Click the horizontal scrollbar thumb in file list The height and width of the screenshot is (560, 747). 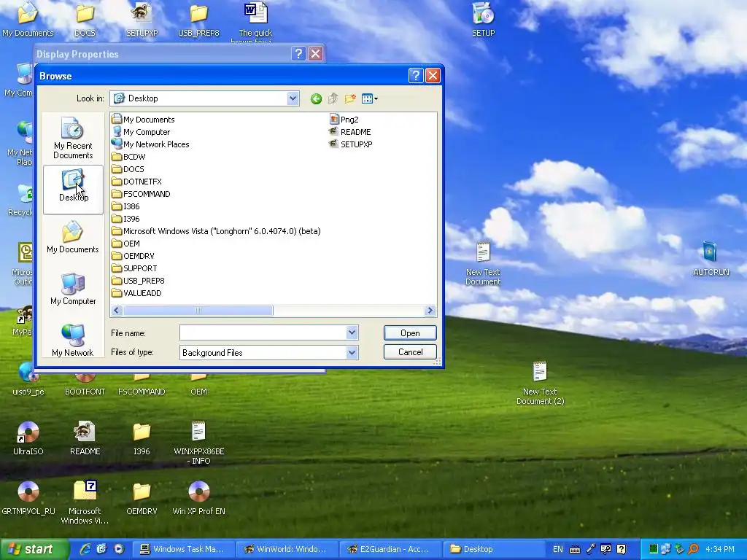tap(198, 311)
